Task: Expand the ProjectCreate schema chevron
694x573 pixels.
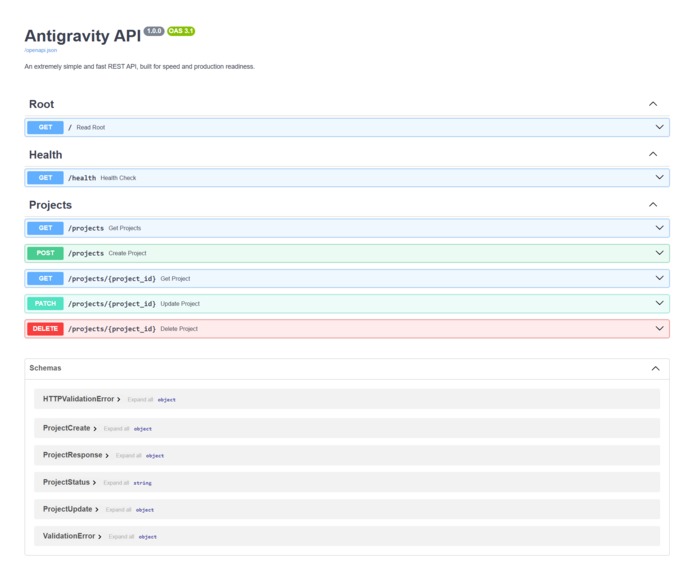Action: coord(95,428)
